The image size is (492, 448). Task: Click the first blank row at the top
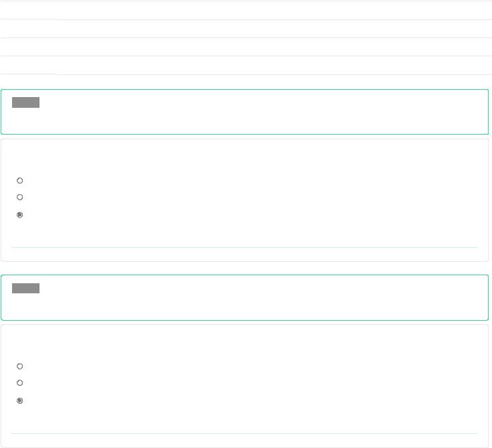[246, 10]
